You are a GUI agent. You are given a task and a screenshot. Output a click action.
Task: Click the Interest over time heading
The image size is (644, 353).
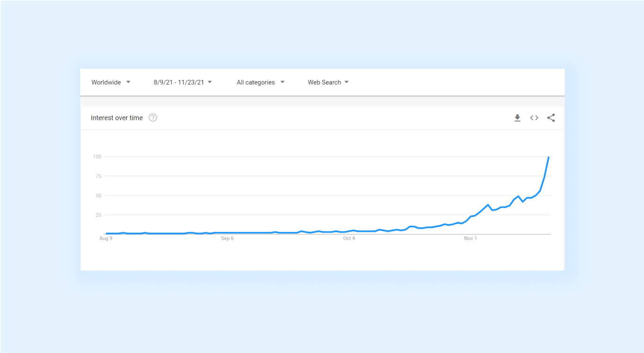coord(116,118)
